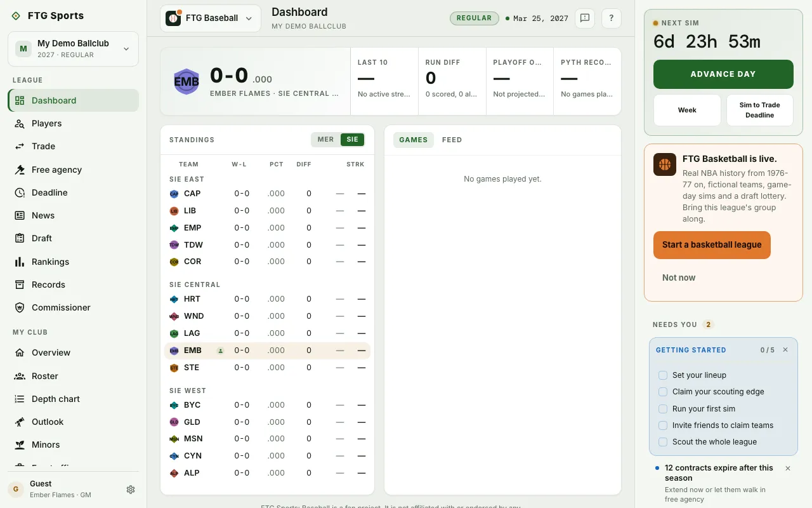
Task: Open the Free agency sidebar icon
Action: [20, 170]
